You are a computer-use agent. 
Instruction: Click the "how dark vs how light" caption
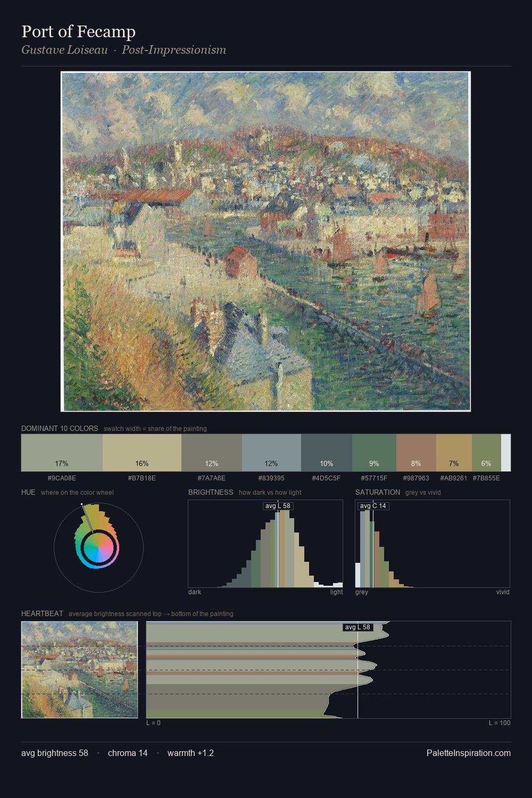point(270,493)
